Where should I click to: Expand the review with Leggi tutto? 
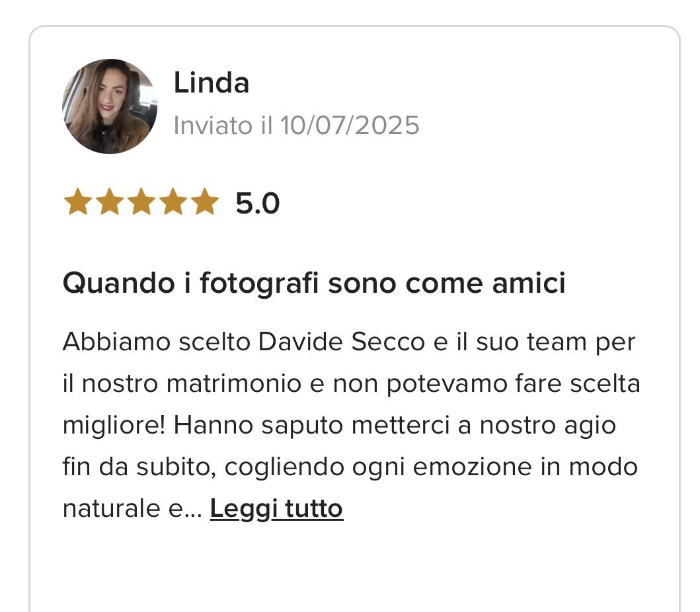pos(276,508)
